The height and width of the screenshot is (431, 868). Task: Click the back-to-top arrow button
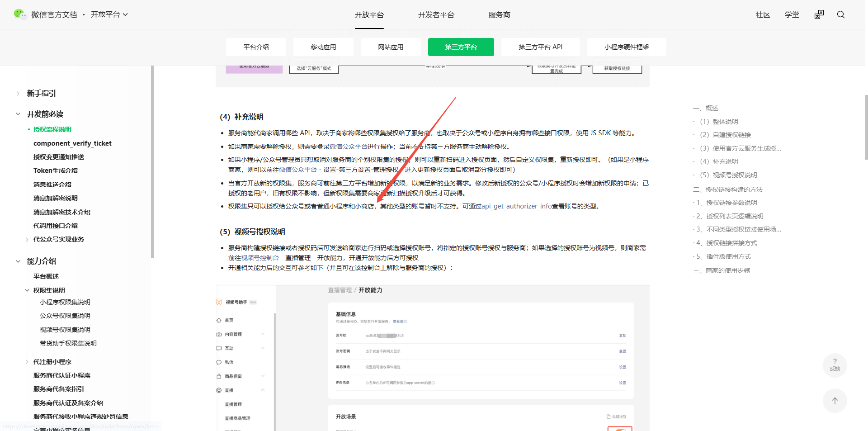(835, 401)
